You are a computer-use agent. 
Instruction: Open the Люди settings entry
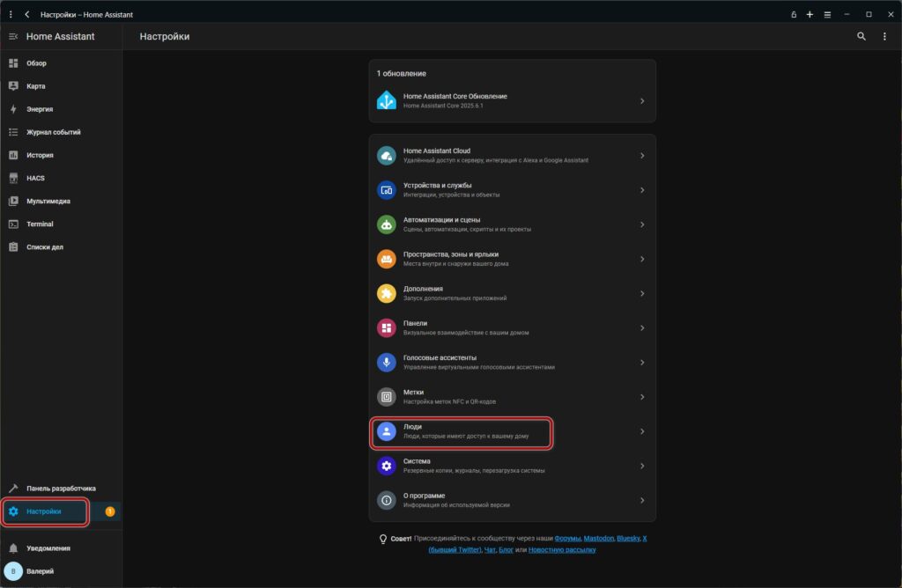pyautogui.click(x=462, y=431)
